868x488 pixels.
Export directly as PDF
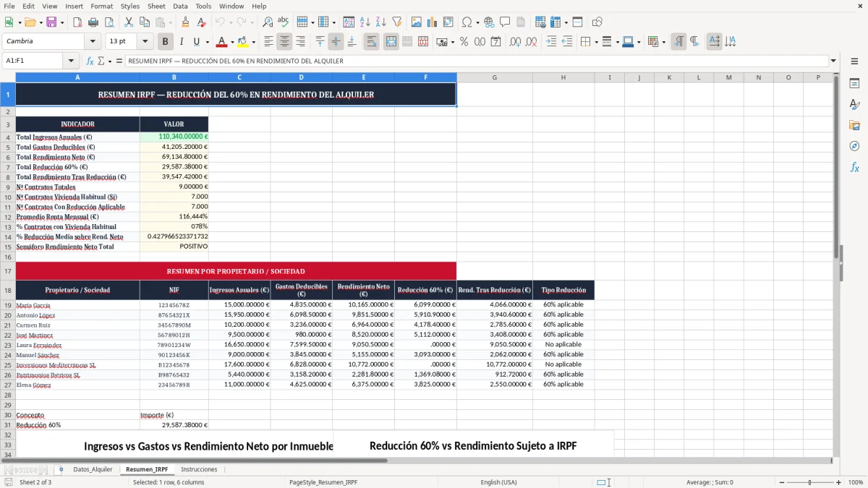pyautogui.click(x=77, y=22)
